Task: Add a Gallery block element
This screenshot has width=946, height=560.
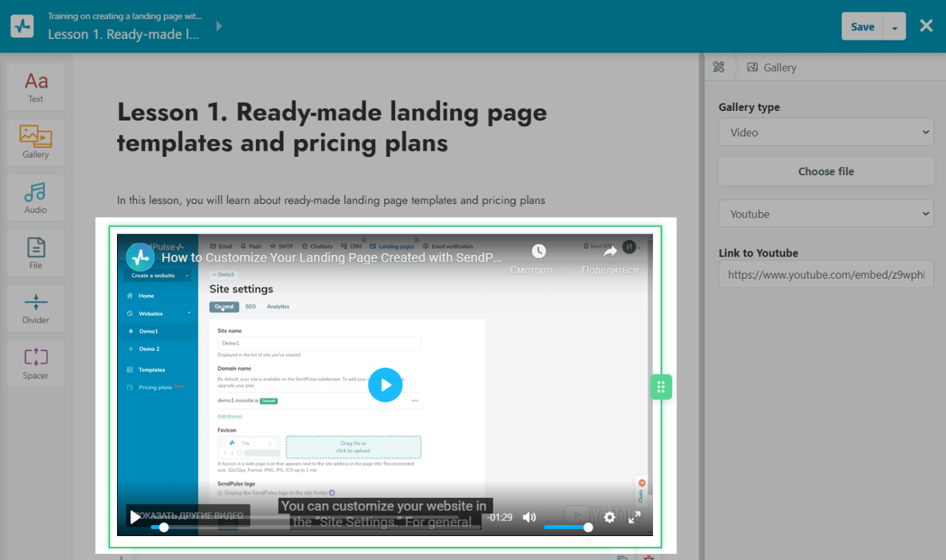Action: [x=36, y=142]
